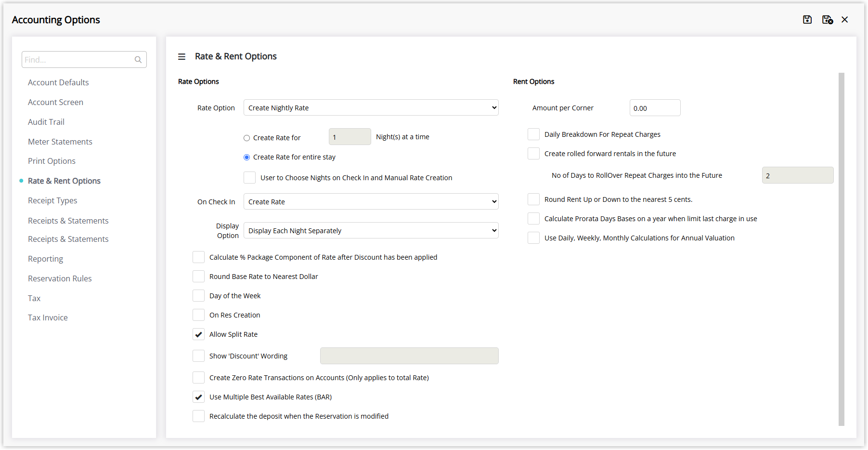Open Account Defaults section

click(x=58, y=82)
